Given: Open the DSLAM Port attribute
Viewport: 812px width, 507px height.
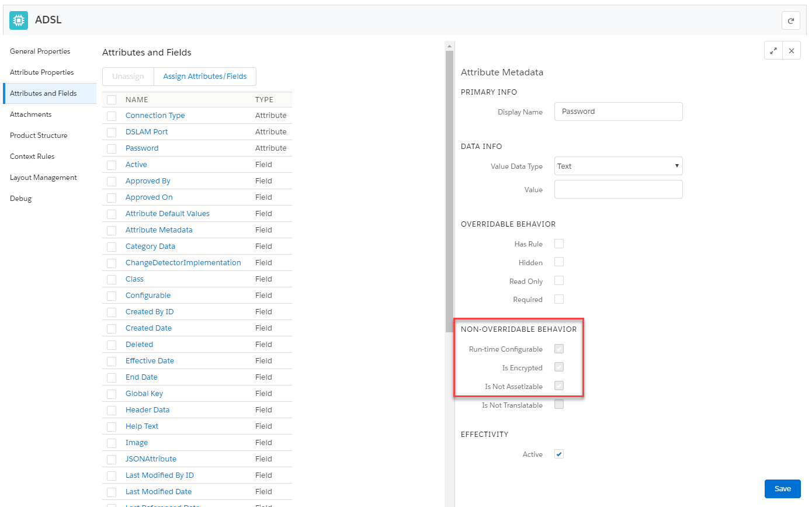Looking at the screenshot, I should click(x=147, y=132).
